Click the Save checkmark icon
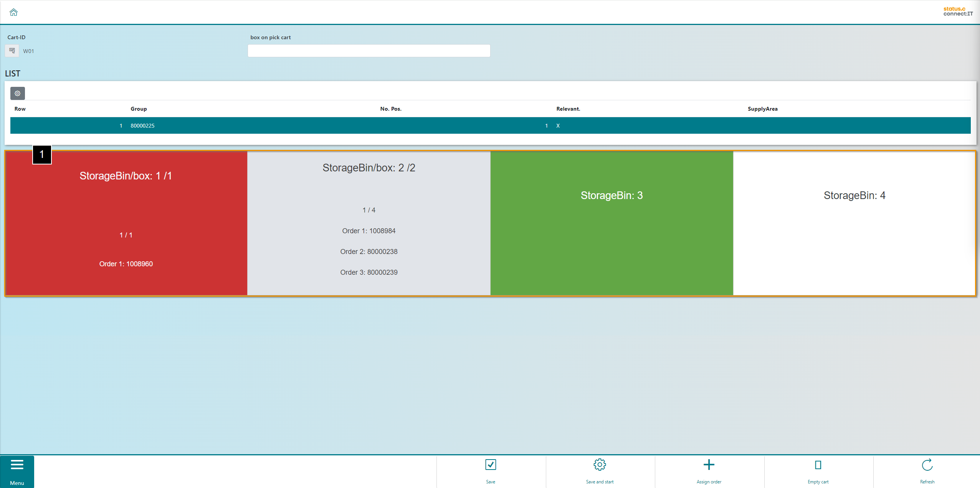Screen dimensions: 980x488 pos(491,465)
